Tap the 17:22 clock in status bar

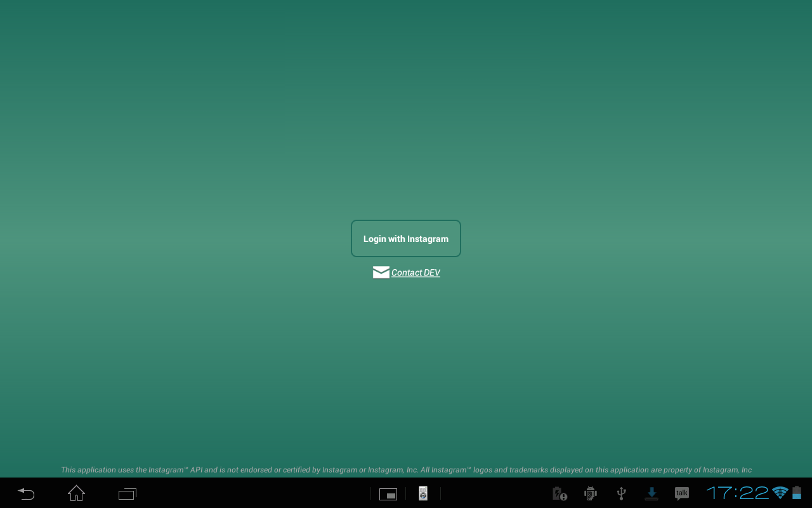click(737, 493)
